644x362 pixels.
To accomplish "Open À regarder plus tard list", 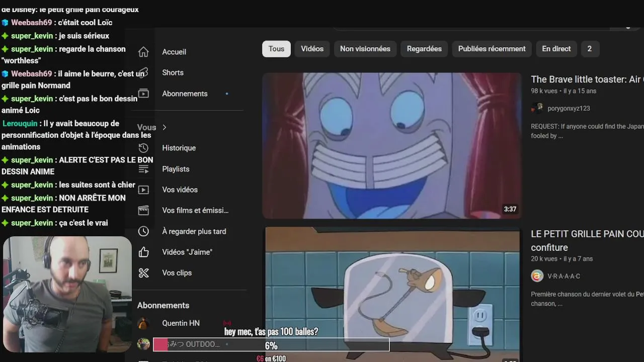I will pyautogui.click(x=194, y=231).
